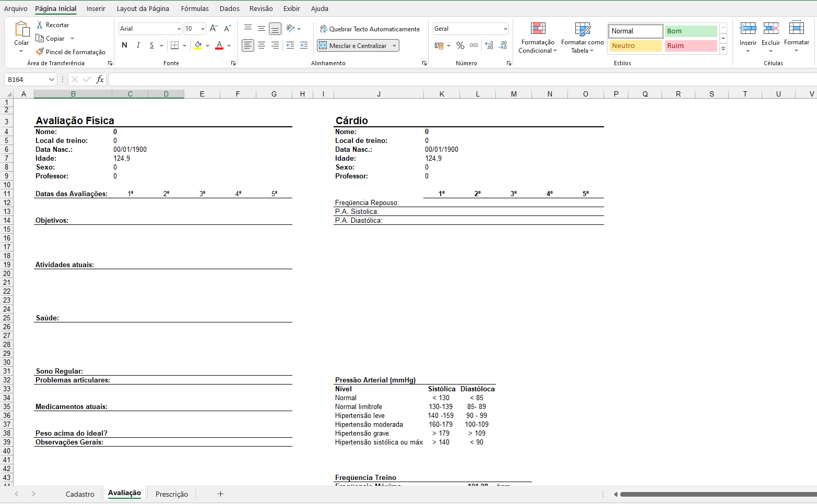Increase font size with the larger A icon

pyautogui.click(x=213, y=29)
